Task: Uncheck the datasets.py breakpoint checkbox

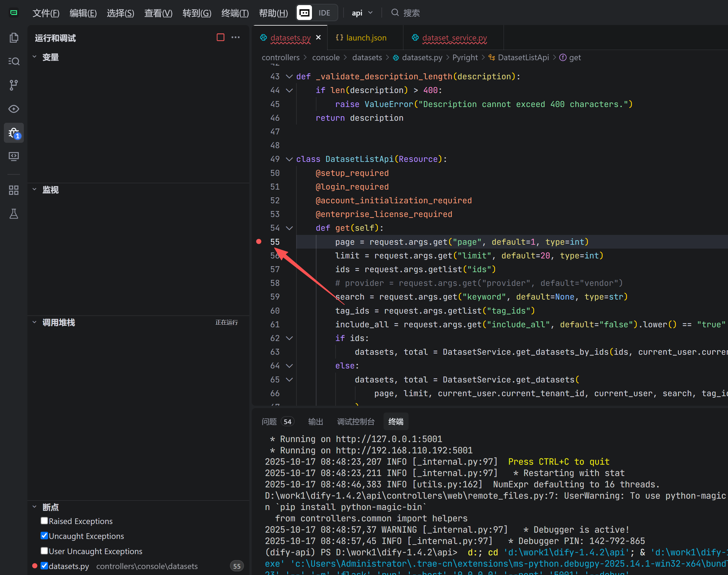Action: 44,565
